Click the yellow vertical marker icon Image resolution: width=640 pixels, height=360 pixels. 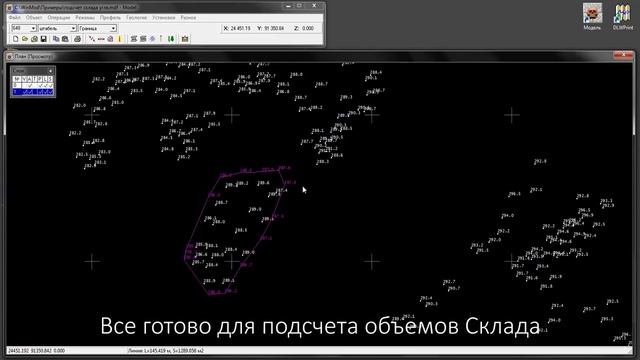(120, 39)
